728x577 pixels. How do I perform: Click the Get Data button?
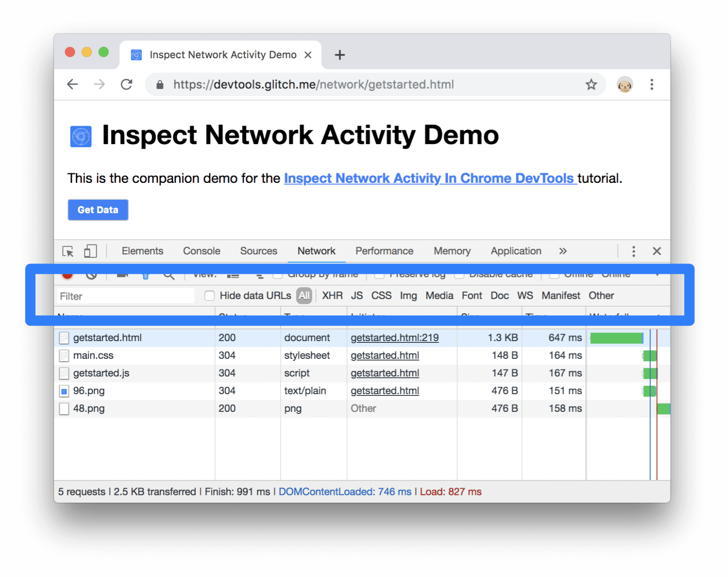tap(98, 210)
